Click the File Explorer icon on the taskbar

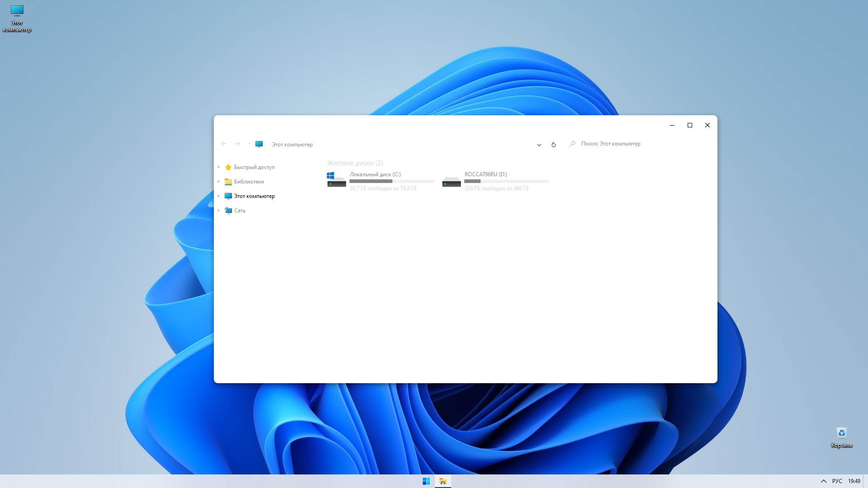(443, 481)
